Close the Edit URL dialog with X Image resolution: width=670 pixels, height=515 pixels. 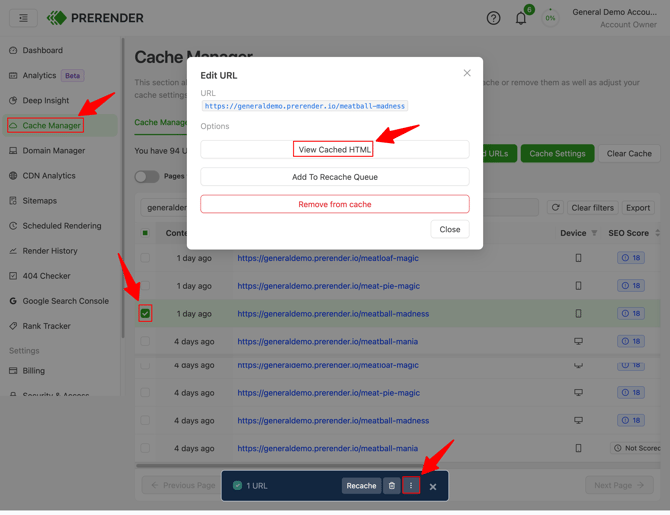pyautogui.click(x=467, y=73)
